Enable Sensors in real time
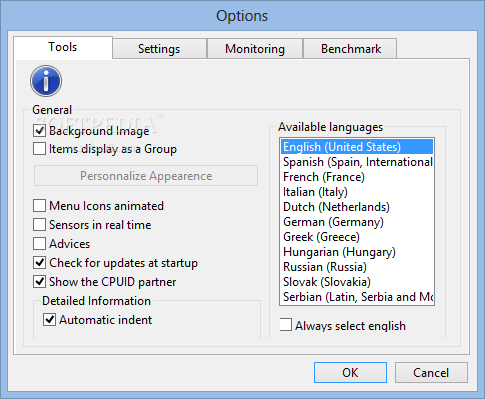 point(39,225)
